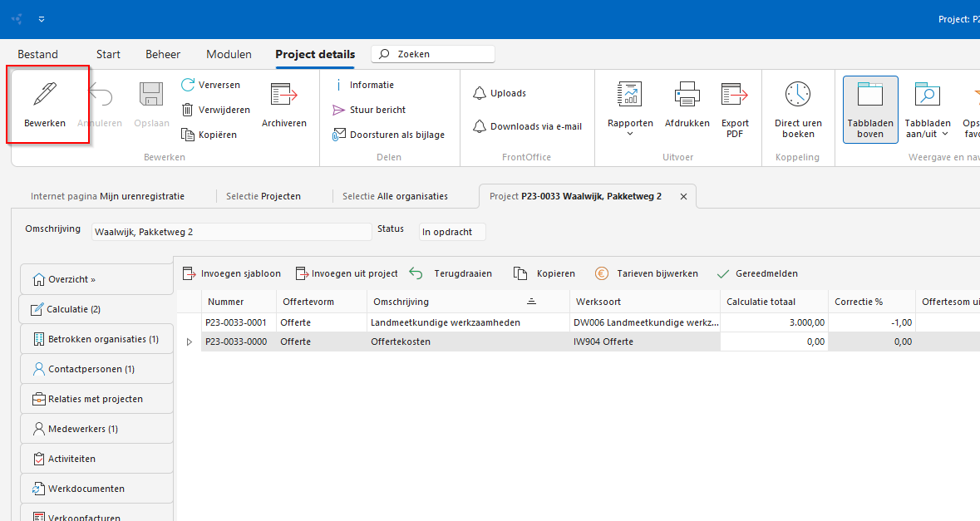Click the Landmeetkundige werkzaamheden cell
980x521 pixels.
(468, 322)
